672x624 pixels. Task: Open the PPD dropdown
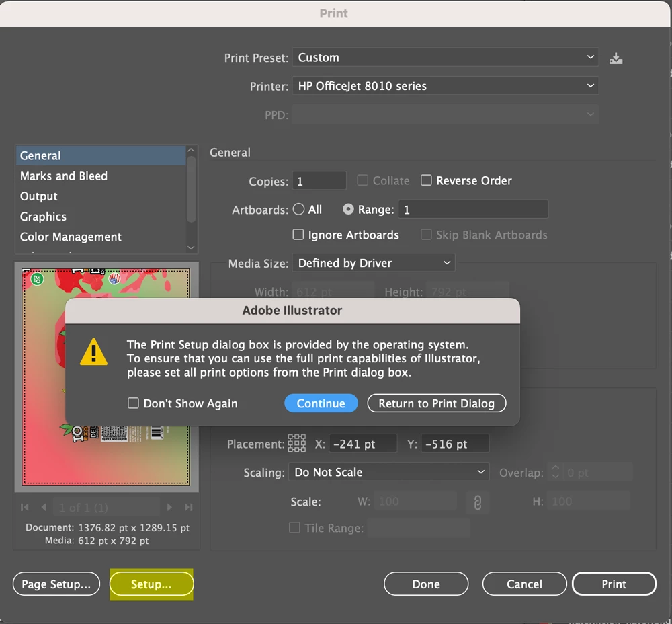click(446, 114)
